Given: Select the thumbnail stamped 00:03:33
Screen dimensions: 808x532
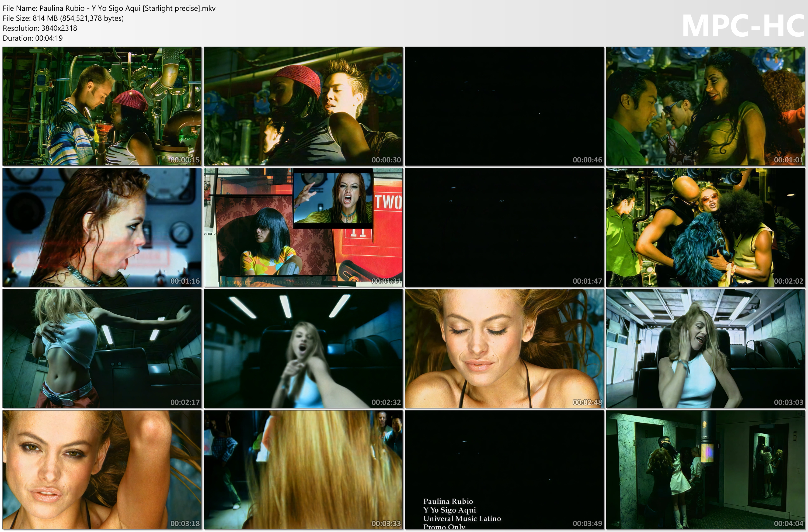Looking at the screenshot, I should click(303, 470).
